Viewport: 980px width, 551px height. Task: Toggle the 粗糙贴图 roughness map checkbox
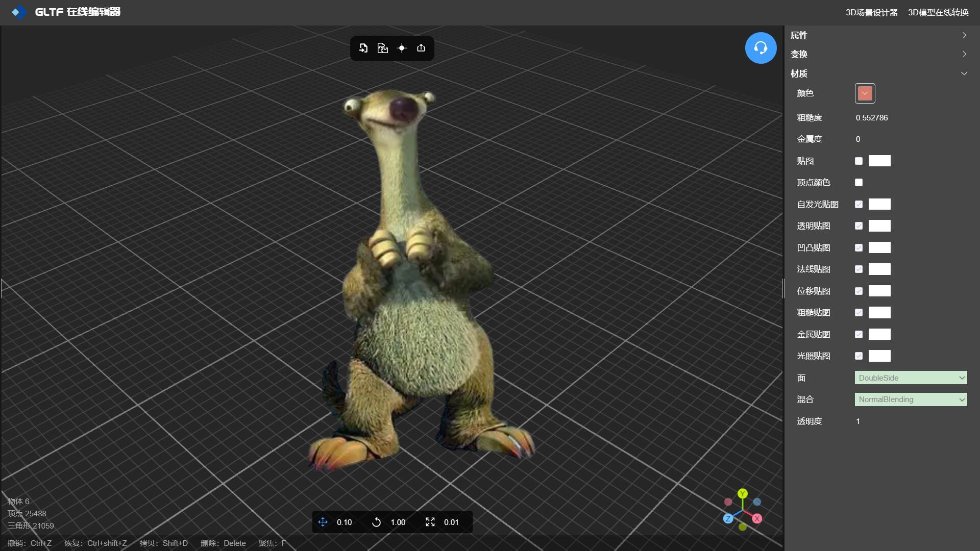pyautogui.click(x=859, y=312)
